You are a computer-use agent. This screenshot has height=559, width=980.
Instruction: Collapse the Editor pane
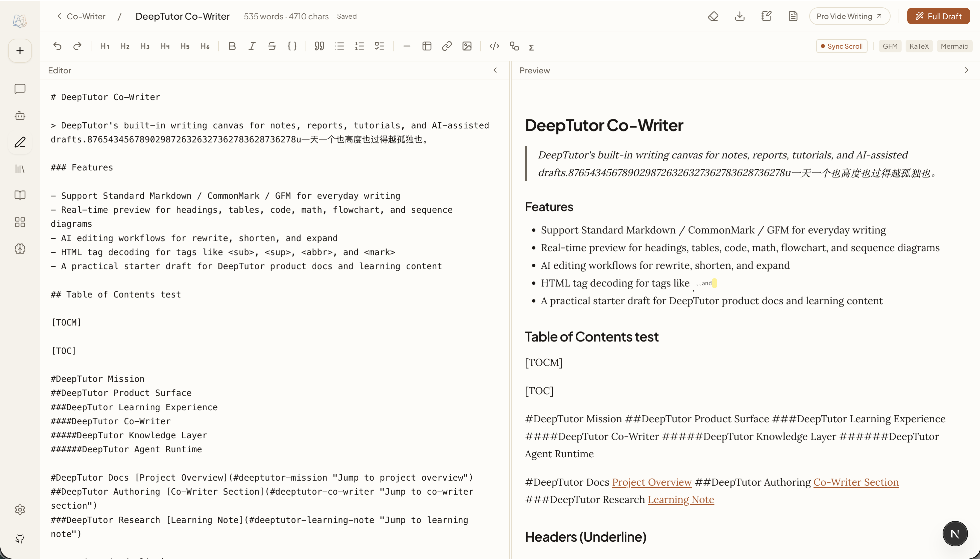pyautogui.click(x=495, y=70)
